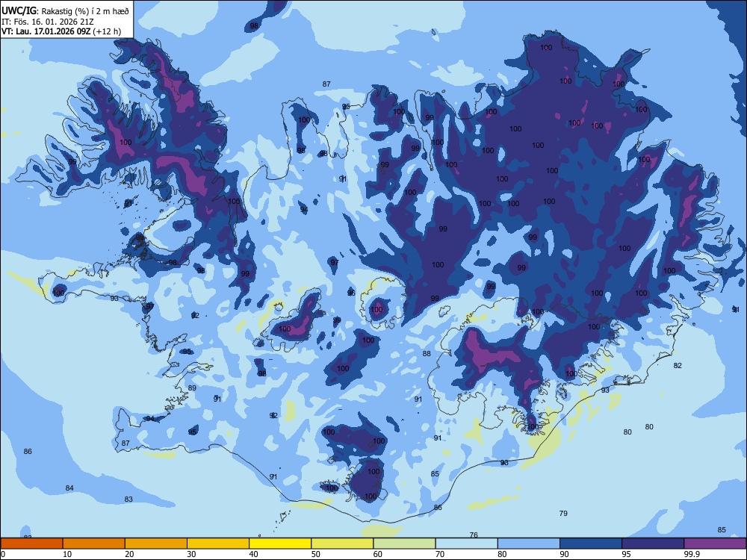
Task: Click the map value 89
Action: 192,388
